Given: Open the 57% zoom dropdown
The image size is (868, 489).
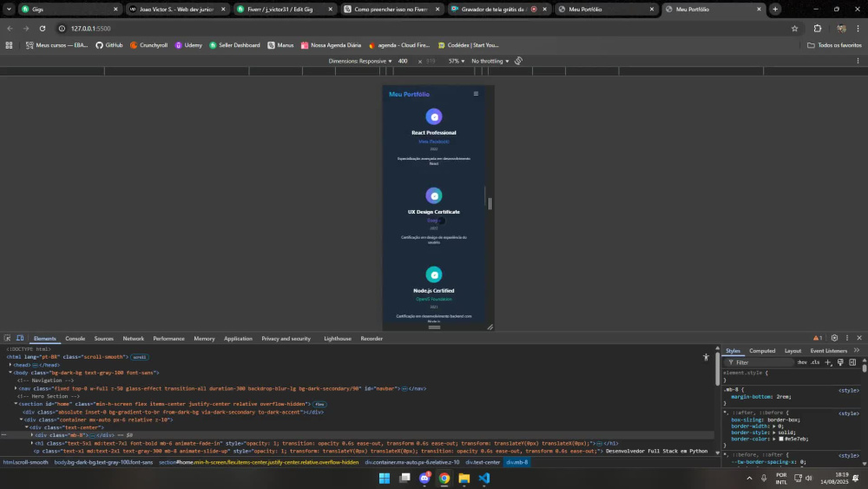Looking at the screenshot, I should 457,61.
